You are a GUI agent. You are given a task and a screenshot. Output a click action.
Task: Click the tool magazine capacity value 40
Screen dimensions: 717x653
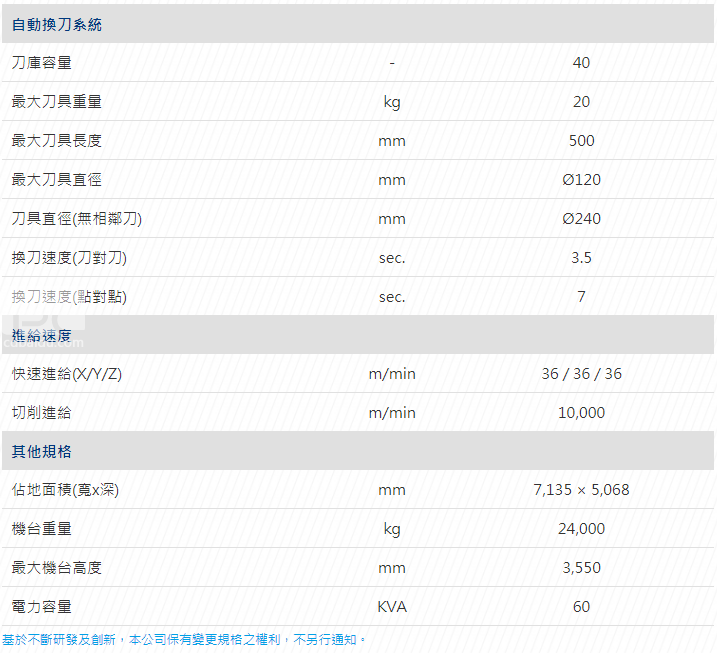point(581,63)
